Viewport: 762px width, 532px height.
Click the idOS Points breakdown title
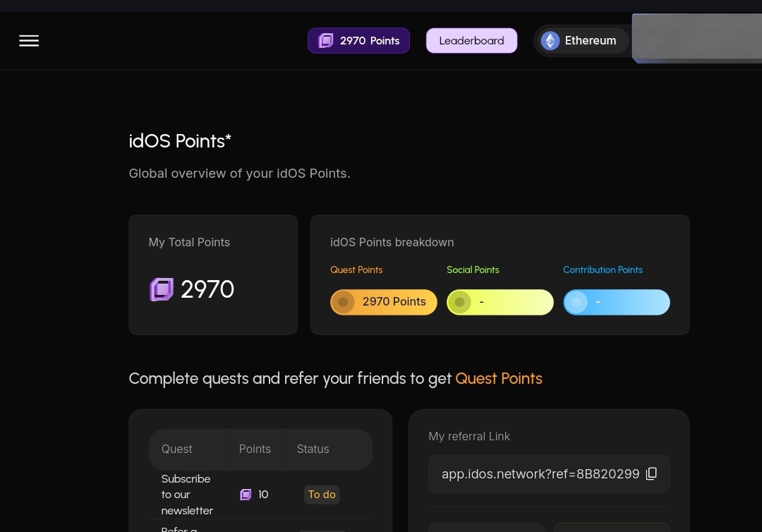pyautogui.click(x=392, y=242)
